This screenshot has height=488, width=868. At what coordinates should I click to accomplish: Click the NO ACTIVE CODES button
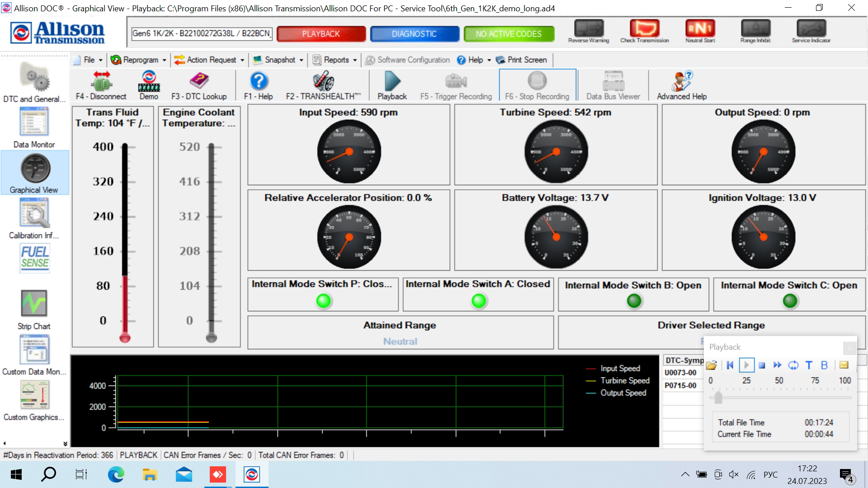tap(509, 33)
